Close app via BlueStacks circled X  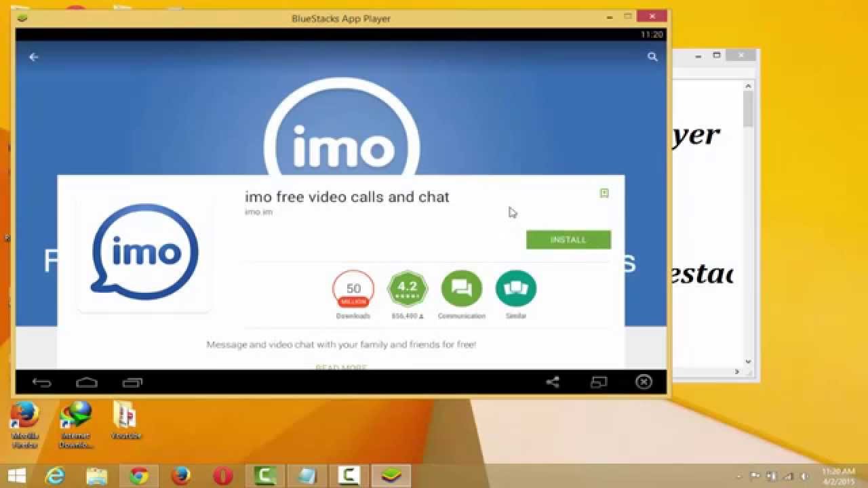(644, 382)
